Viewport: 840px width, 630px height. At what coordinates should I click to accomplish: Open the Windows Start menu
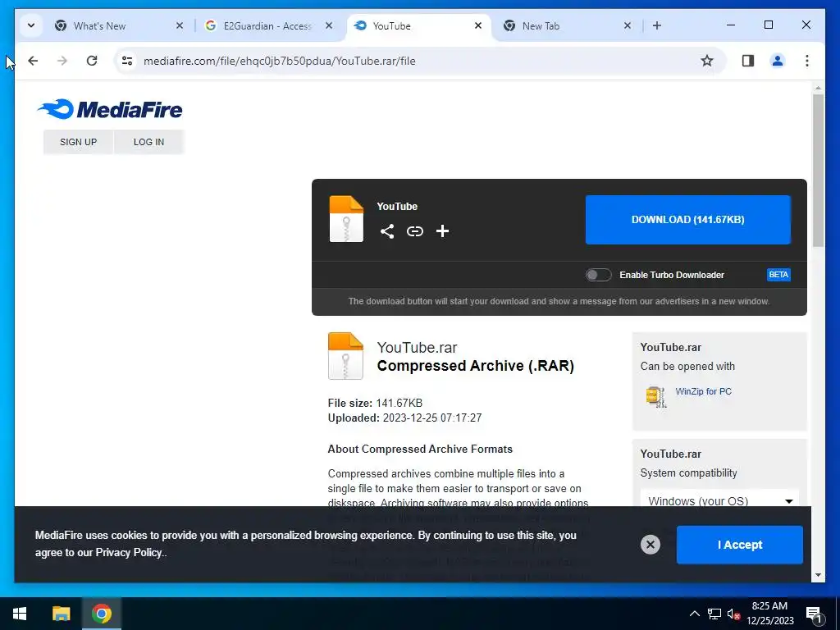click(x=20, y=614)
